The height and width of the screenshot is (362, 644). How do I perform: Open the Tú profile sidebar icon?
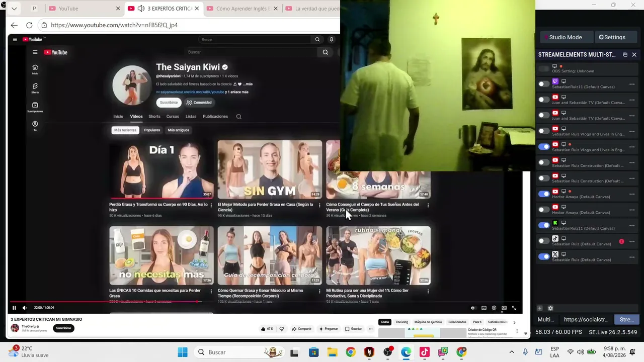pos(35,126)
